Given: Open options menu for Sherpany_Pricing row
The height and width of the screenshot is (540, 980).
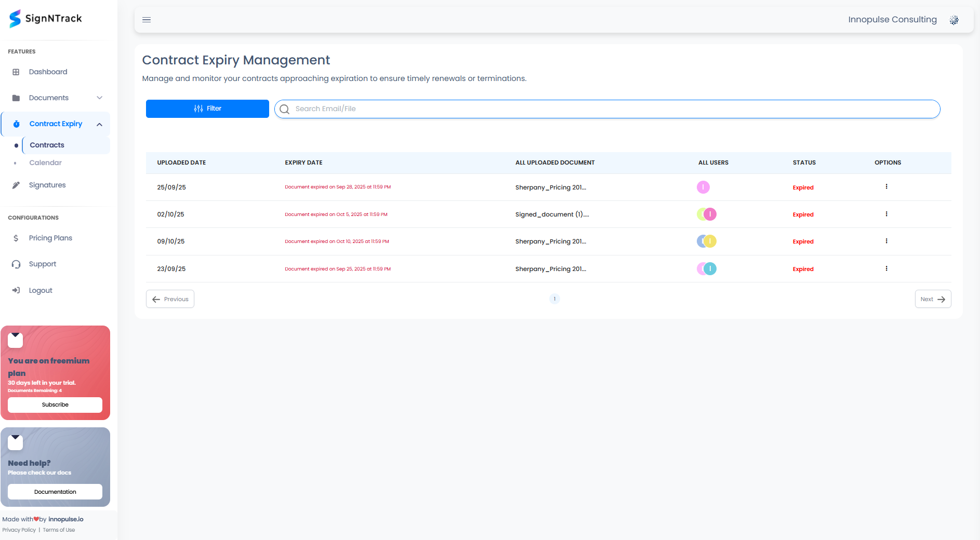Looking at the screenshot, I should [887, 187].
